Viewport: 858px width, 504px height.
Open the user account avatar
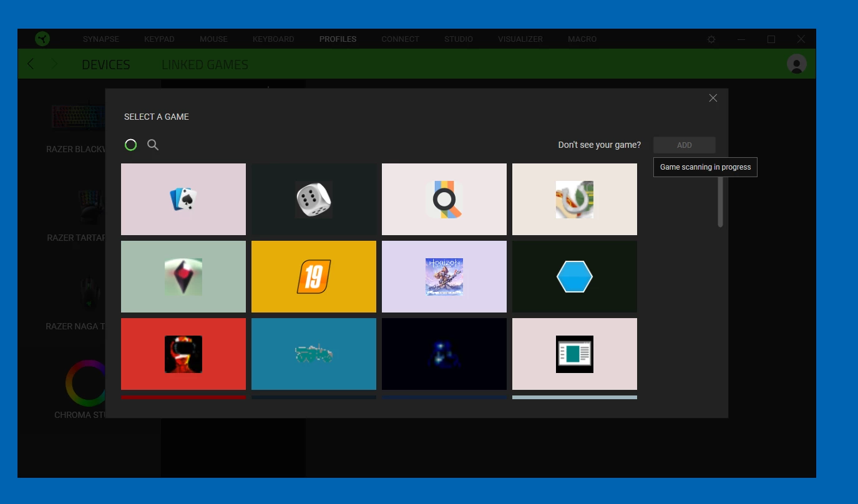[x=796, y=64]
